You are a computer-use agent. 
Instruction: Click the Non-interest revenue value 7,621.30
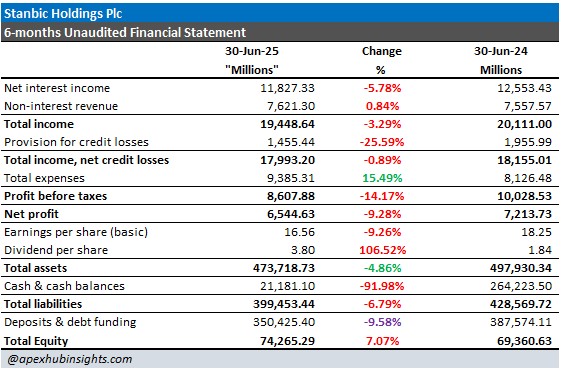point(291,106)
